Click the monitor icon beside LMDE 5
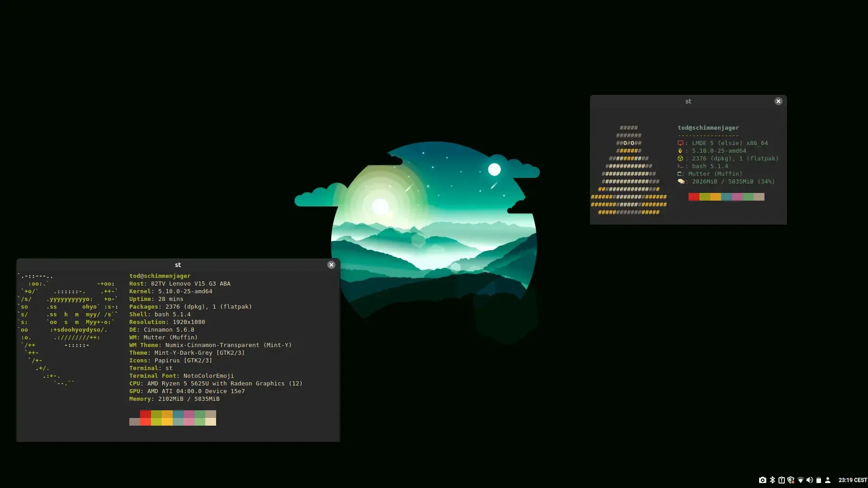The image size is (868, 488). click(680, 143)
